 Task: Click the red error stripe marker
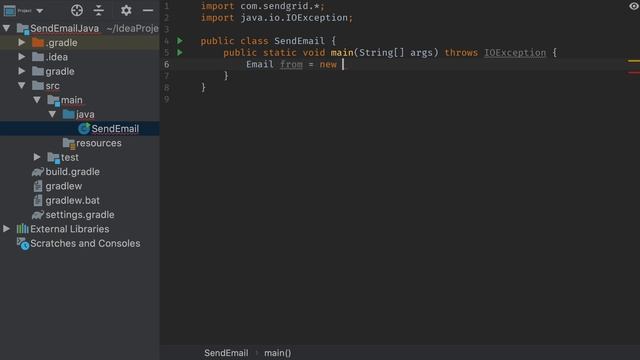click(x=633, y=73)
